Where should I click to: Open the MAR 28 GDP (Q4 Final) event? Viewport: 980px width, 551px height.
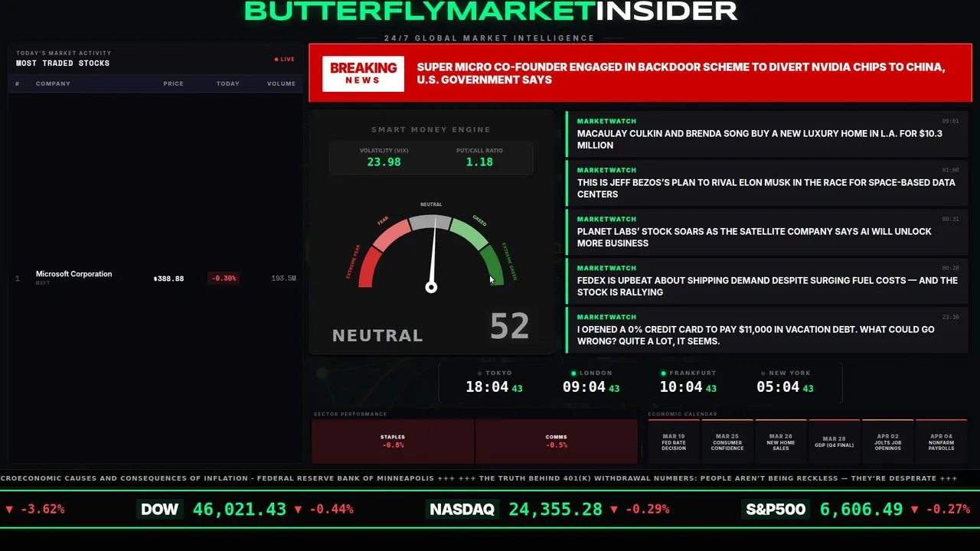pos(835,442)
